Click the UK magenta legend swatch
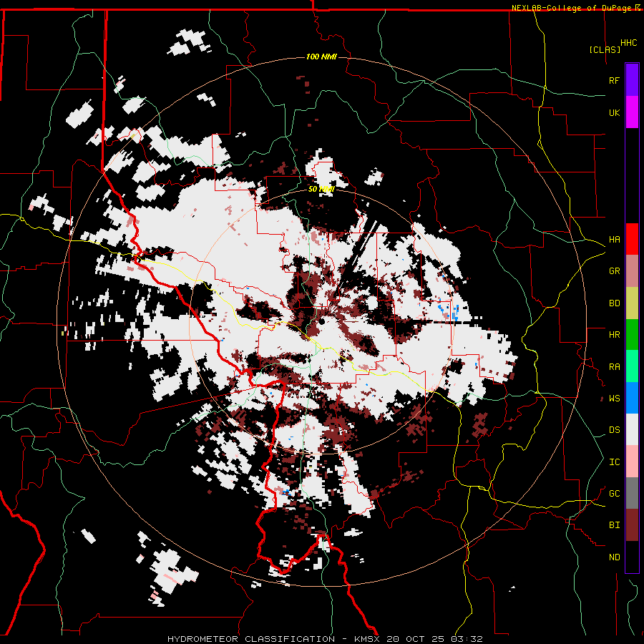644x644 pixels. click(x=632, y=112)
